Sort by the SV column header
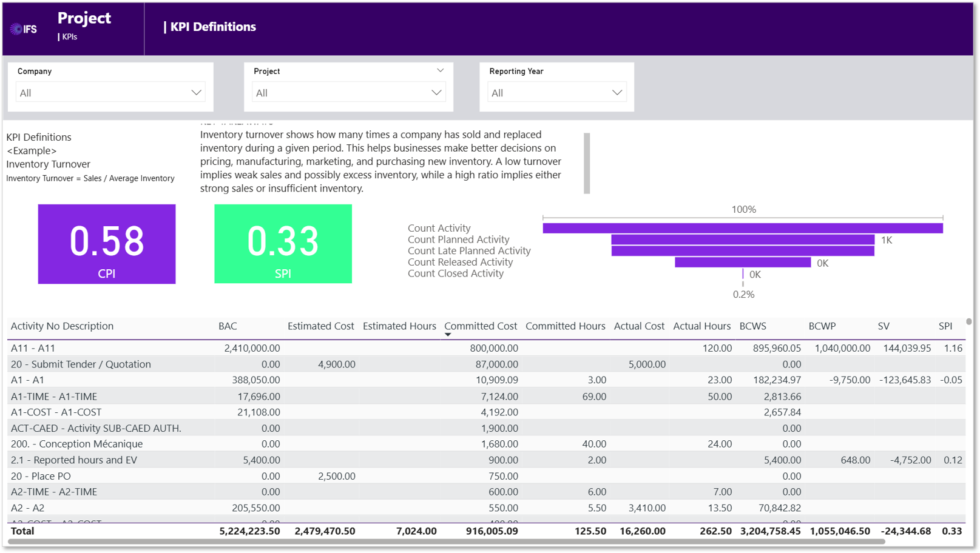980x553 pixels. (884, 326)
